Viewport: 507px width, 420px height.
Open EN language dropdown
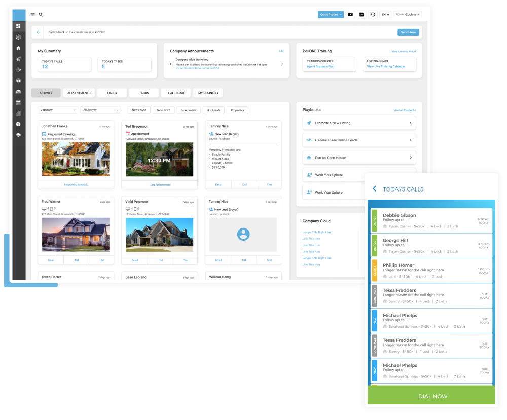click(385, 15)
